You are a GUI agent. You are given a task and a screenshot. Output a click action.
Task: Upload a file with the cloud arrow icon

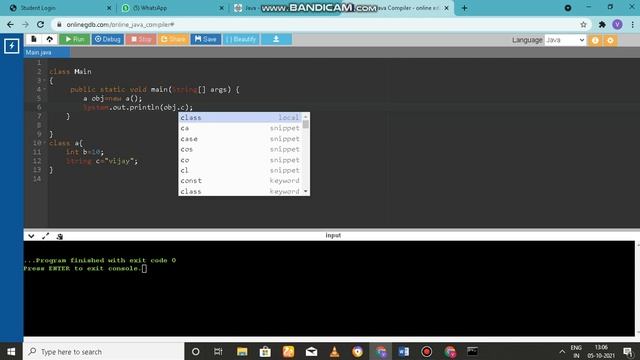pyautogui.click(x=49, y=39)
